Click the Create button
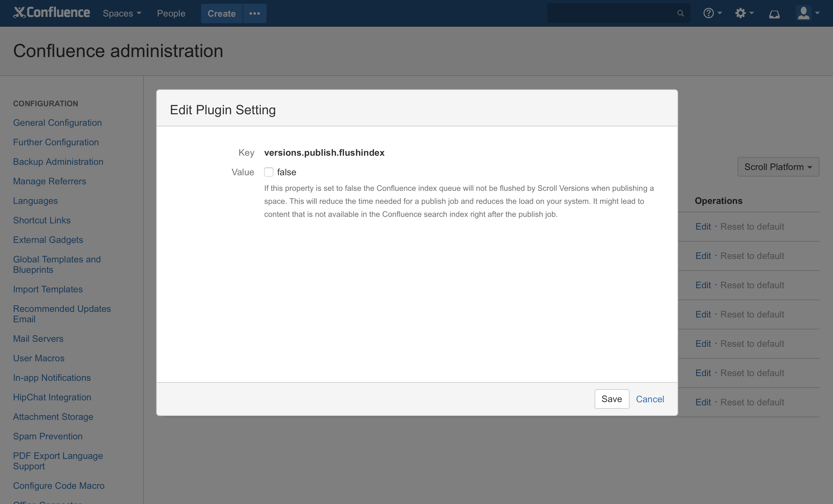Image resolution: width=833 pixels, height=504 pixels. tap(221, 13)
